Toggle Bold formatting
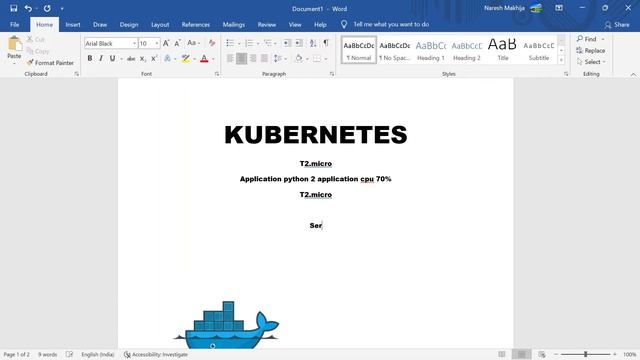Image resolution: width=640 pixels, height=360 pixels. point(90,58)
